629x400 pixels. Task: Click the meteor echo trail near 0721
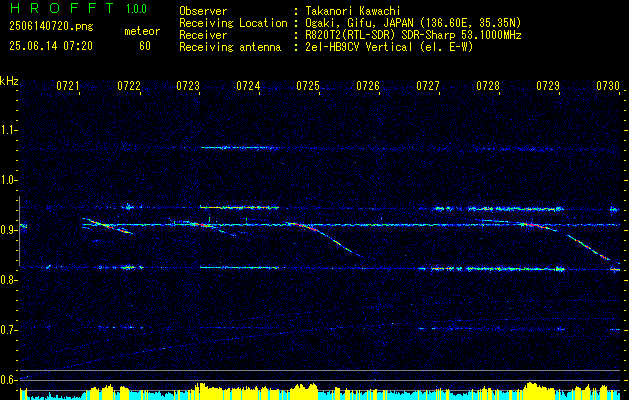108,225
